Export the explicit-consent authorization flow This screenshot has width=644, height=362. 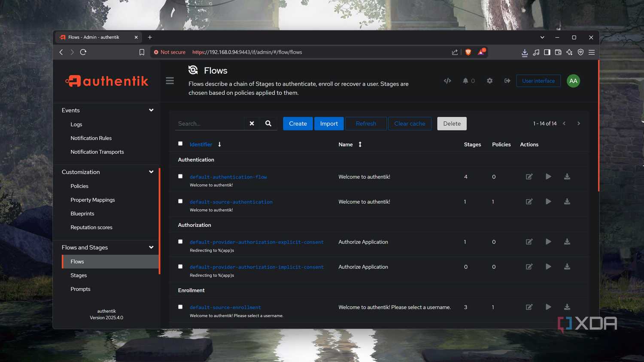(x=567, y=242)
